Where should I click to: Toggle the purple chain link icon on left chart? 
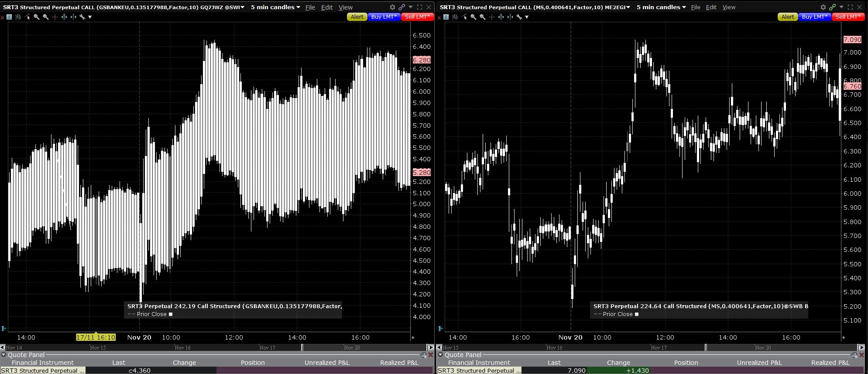click(x=401, y=7)
